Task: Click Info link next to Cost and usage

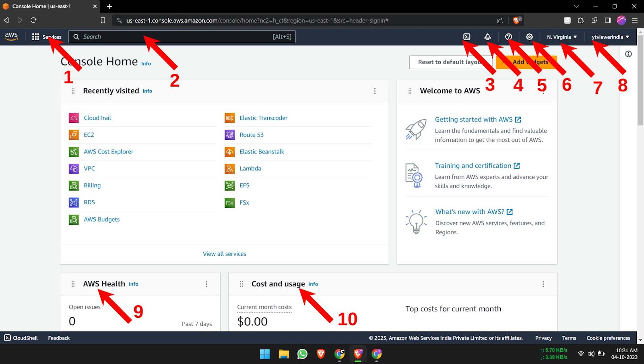Action: click(313, 284)
